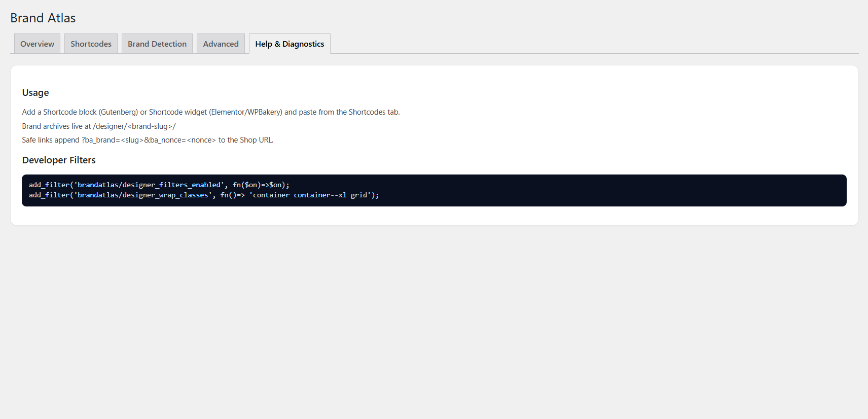Click the designer_wrap_classes code line
868x419 pixels.
[204, 195]
